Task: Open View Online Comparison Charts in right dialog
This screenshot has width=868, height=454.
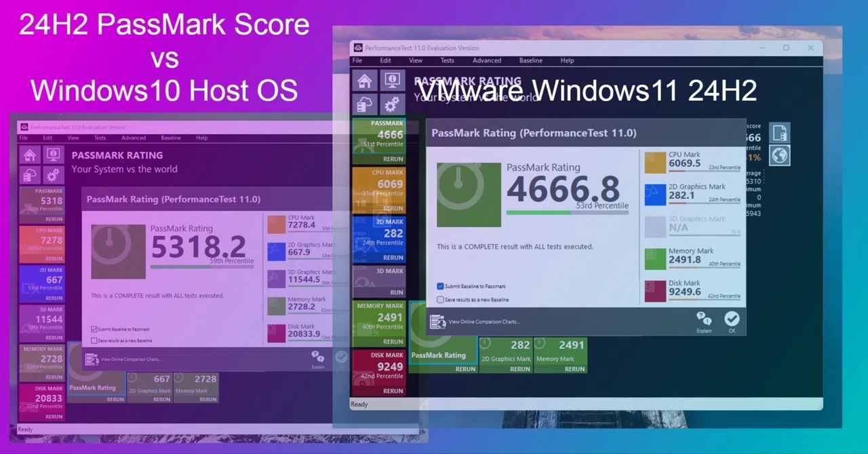Action: [484, 322]
